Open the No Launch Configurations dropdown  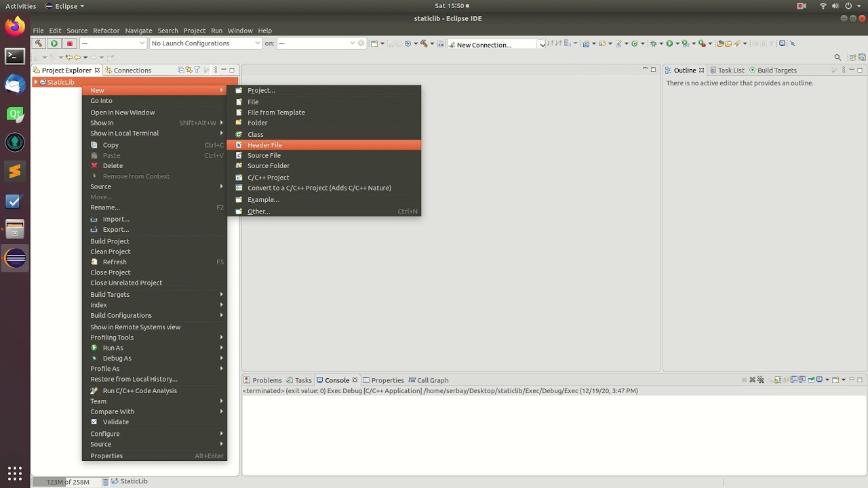pyautogui.click(x=205, y=43)
